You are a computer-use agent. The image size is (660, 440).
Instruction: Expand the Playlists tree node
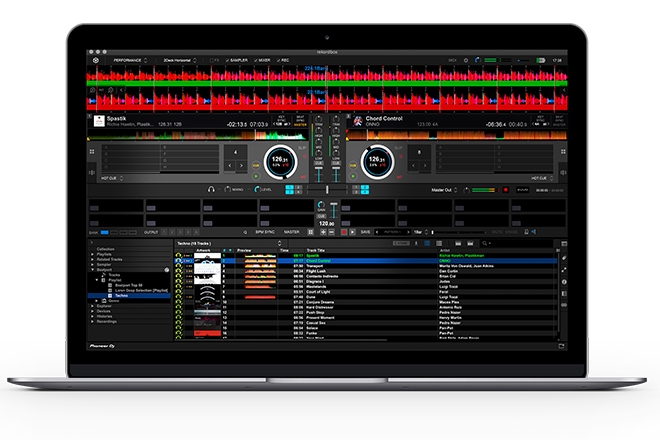click(x=93, y=254)
